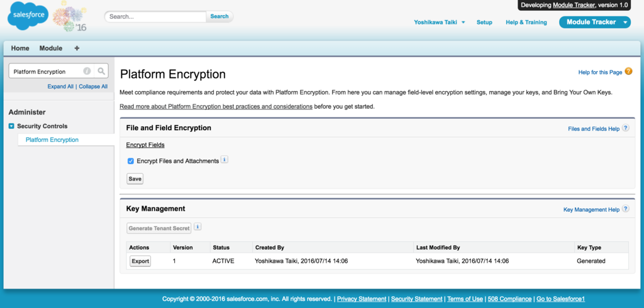Image resolution: width=644 pixels, height=308 pixels.
Task: Click the Generated key type cell
Action: pyautogui.click(x=591, y=261)
